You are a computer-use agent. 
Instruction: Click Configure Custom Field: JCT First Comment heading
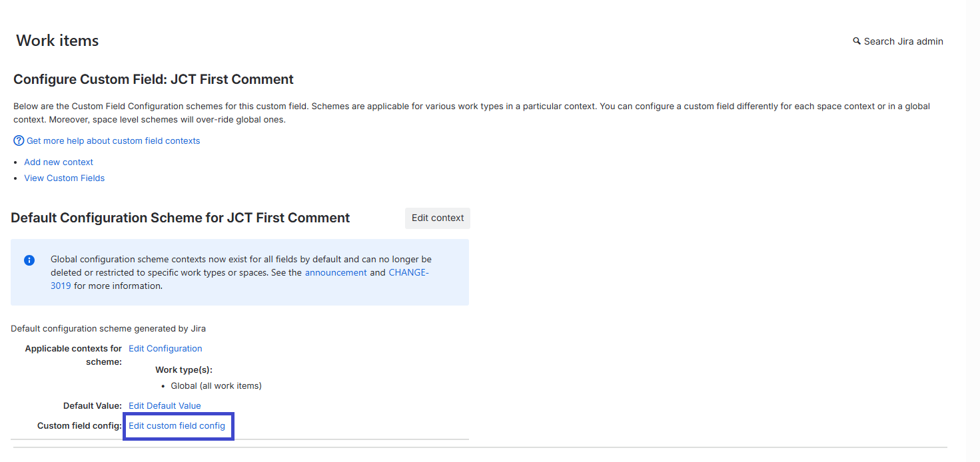pos(153,79)
